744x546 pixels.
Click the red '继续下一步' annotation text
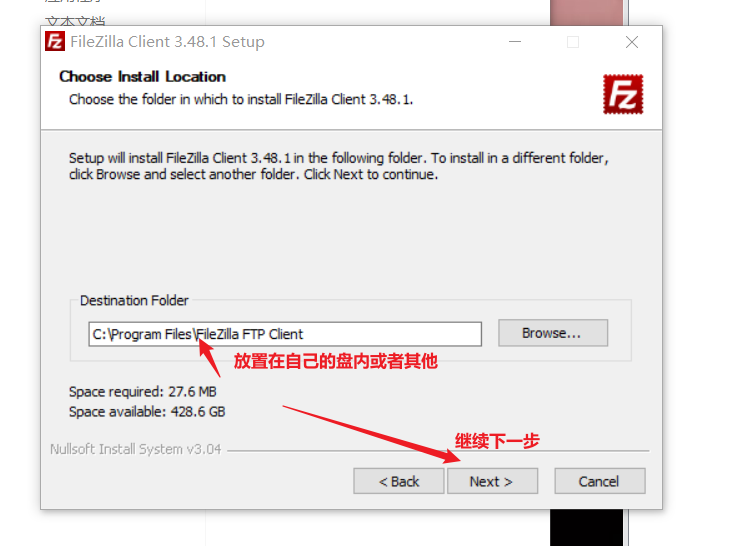pyautogui.click(x=497, y=441)
